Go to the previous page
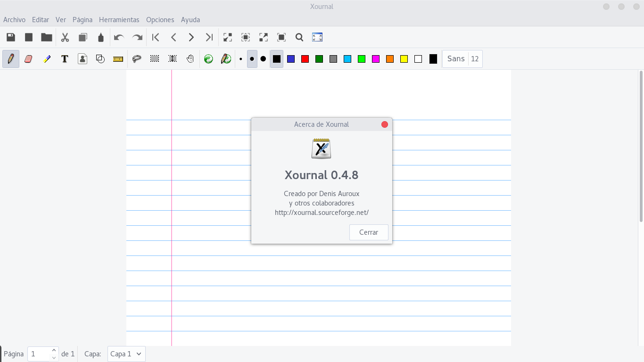The height and width of the screenshot is (362, 644). coord(173,37)
